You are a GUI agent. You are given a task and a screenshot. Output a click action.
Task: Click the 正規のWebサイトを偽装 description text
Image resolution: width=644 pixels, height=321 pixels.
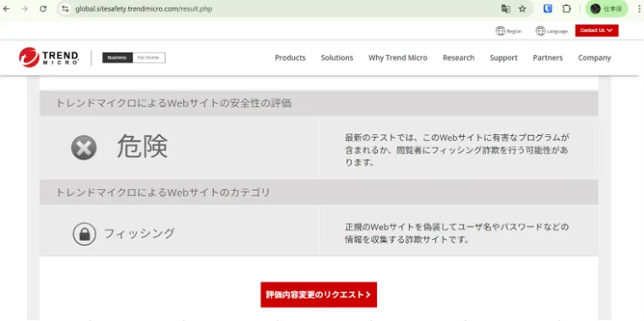point(456,233)
